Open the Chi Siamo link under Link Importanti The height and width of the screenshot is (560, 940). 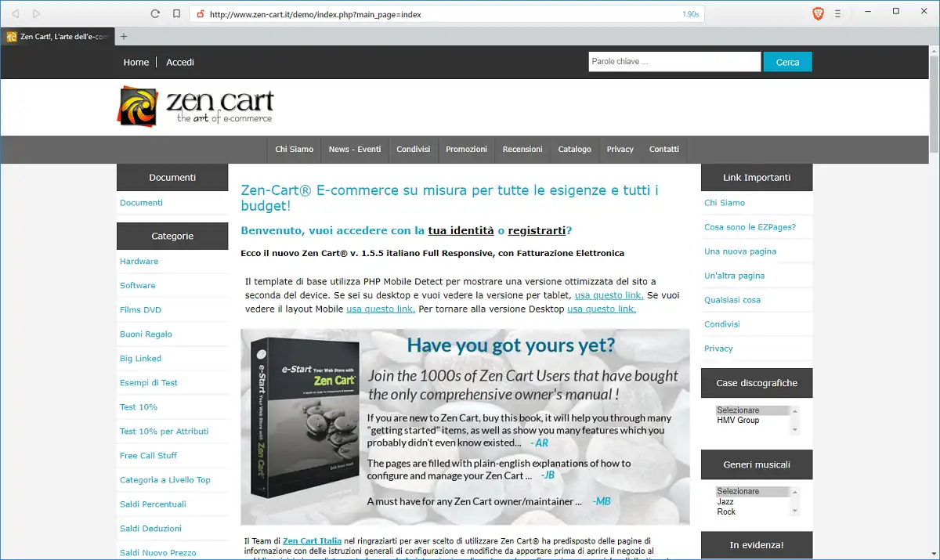pos(725,203)
